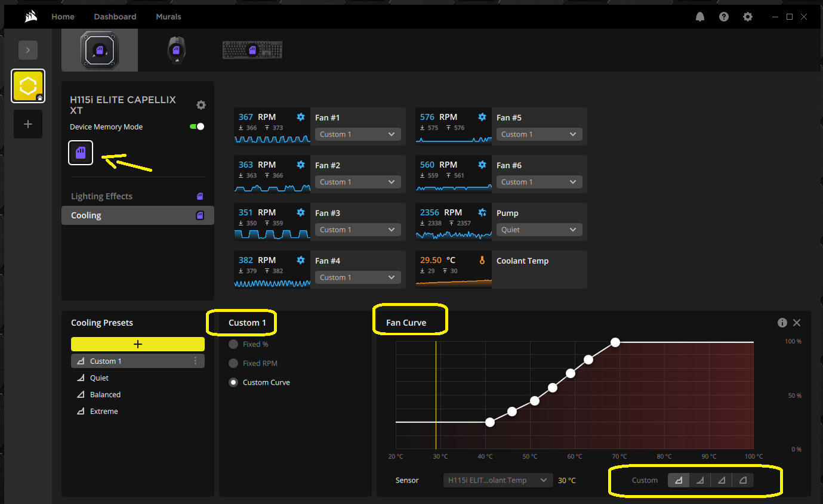Add a new cooling preset
Viewport: 823px width, 504px height.
click(138, 344)
